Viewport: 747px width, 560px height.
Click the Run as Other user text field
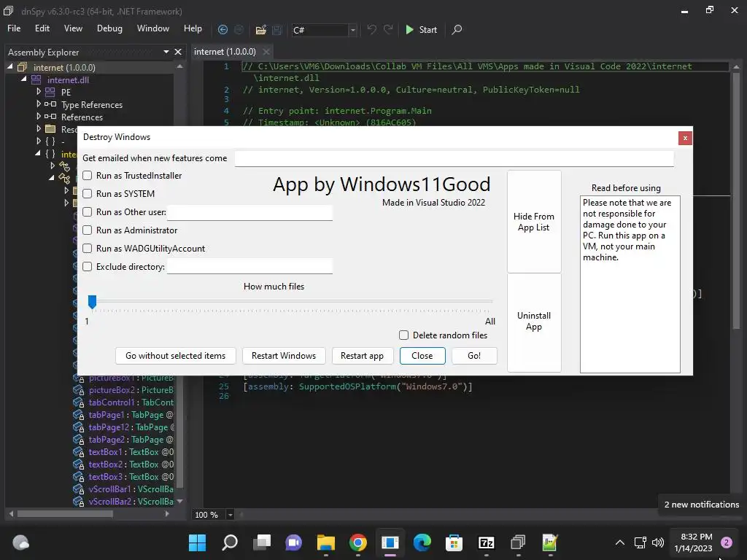pyautogui.click(x=249, y=212)
